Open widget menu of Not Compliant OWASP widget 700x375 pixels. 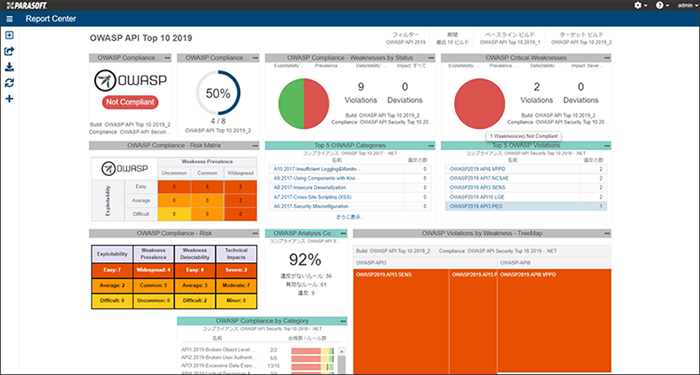(167, 58)
